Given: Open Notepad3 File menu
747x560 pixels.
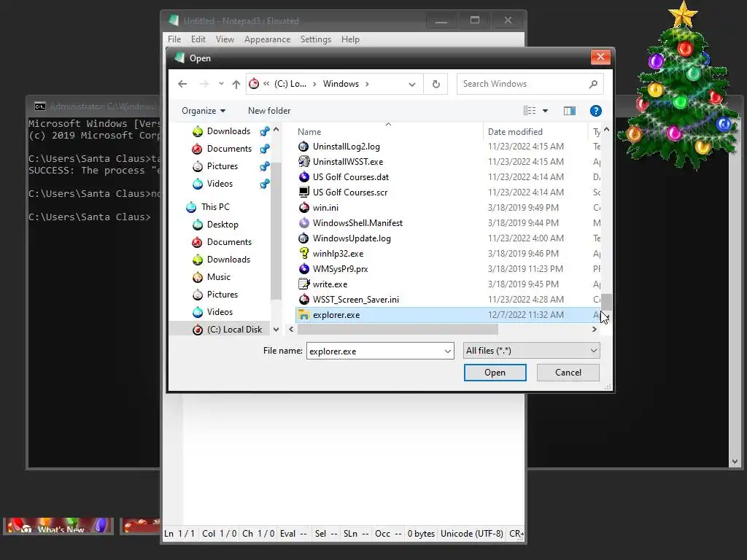Looking at the screenshot, I should point(174,39).
